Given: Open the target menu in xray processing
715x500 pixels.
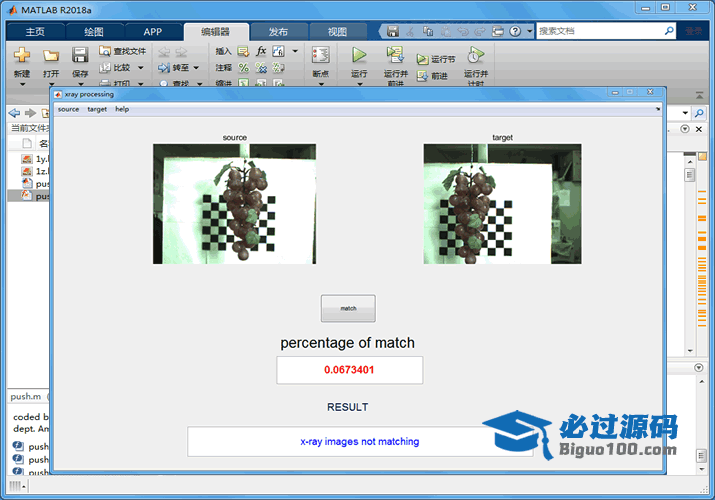Looking at the screenshot, I should [97, 109].
